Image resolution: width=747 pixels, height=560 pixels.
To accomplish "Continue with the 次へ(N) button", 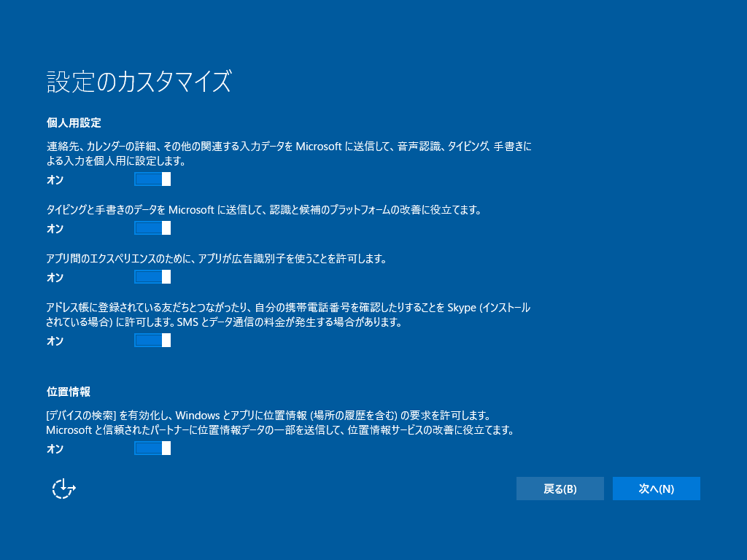I will click(657, 489).
